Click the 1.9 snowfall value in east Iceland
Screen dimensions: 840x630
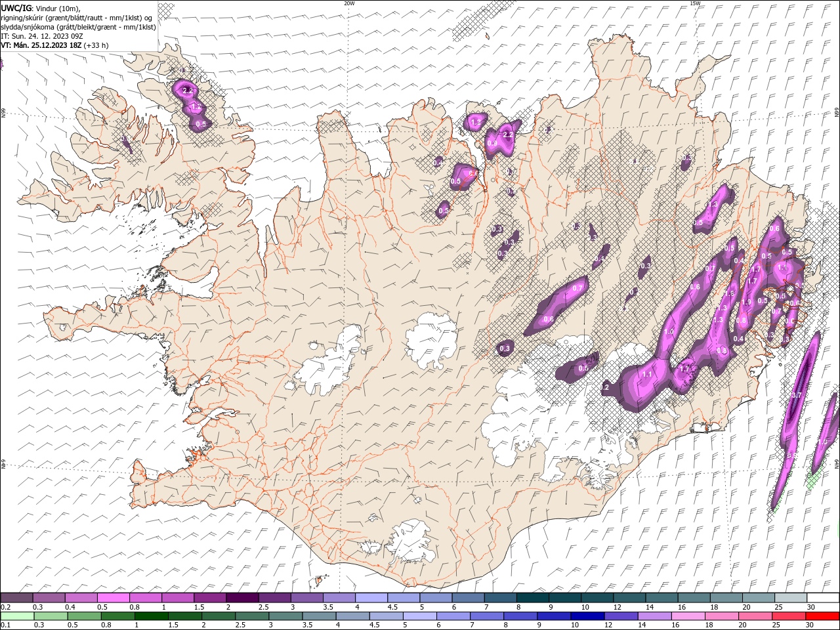point(746,303)
